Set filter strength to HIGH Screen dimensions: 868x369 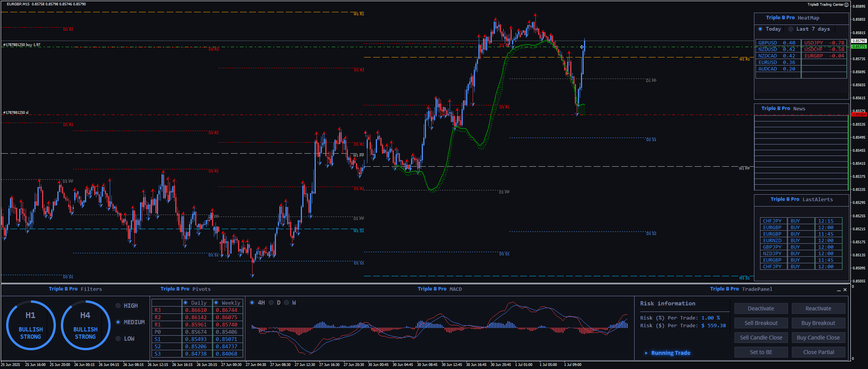click(x=118, y=306)
